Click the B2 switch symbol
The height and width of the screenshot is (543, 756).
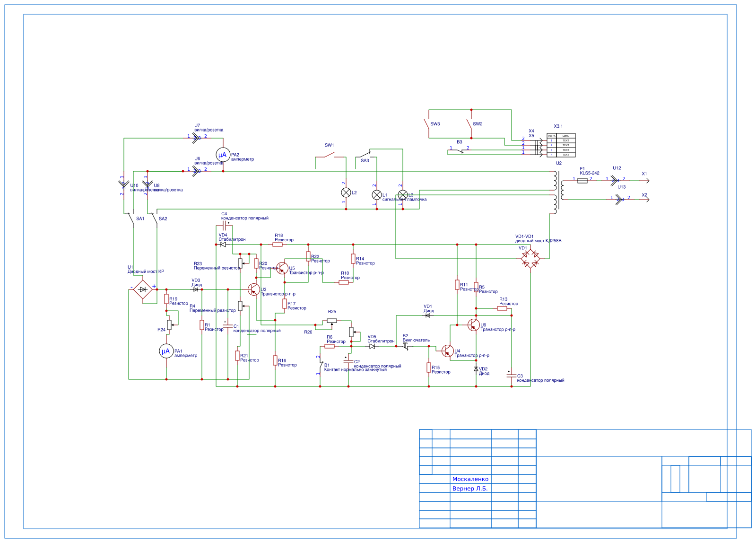[x=406, y=347]
